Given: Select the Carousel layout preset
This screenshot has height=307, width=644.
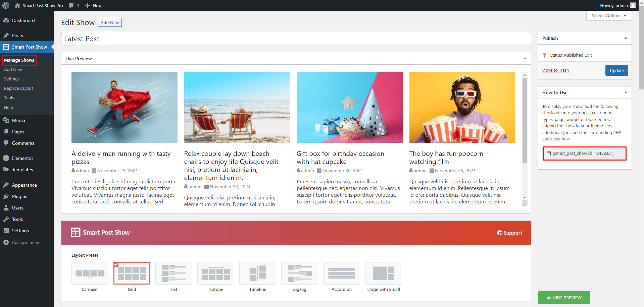Looking at the screenshot, I should [90, 273].
